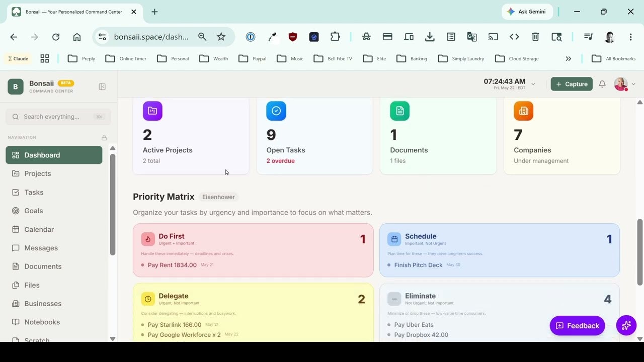Click the Do First flame icon
This screenshot has height=362, width=644.
148,239
